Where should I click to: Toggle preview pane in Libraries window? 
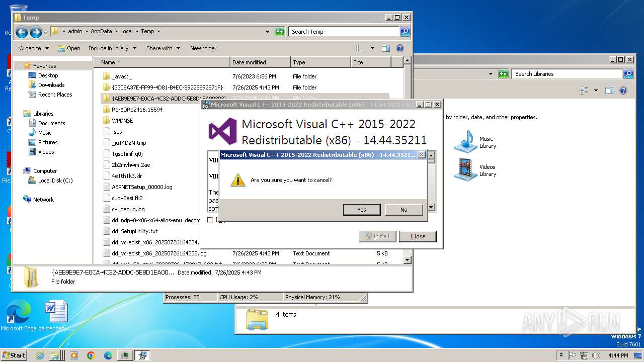pyautogui.click(x=609, y=90)
